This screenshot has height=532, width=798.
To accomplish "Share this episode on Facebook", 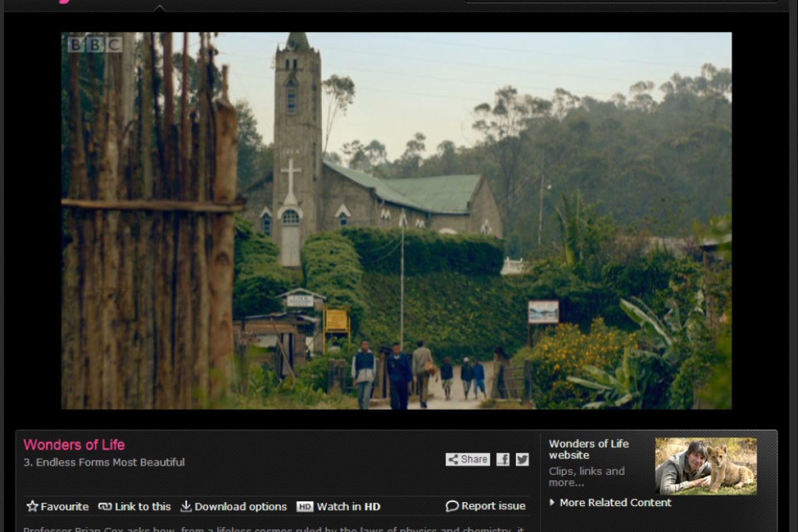I will click(x=503, y=460).
